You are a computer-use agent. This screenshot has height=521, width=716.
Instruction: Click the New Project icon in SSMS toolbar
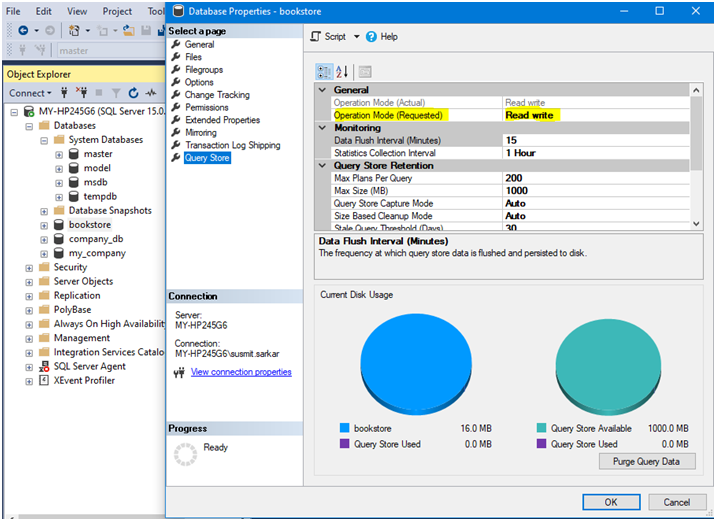click(74, 31)
